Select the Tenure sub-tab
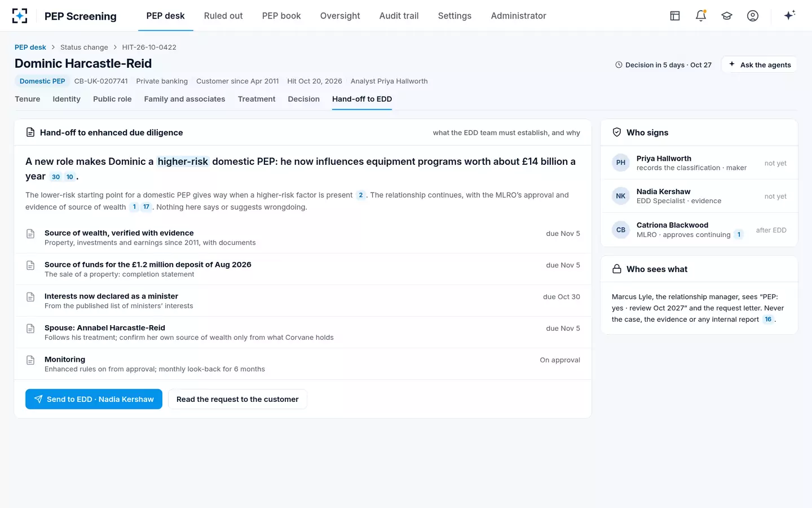Screen dimensions: 812x508 [x=28, y=99]
